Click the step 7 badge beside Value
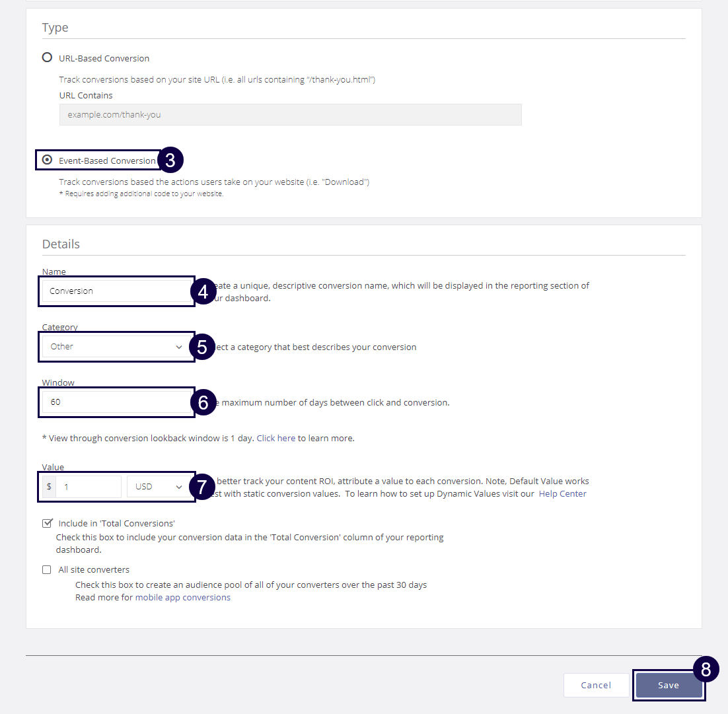This screenshot has width=728, height=714. 202,487
